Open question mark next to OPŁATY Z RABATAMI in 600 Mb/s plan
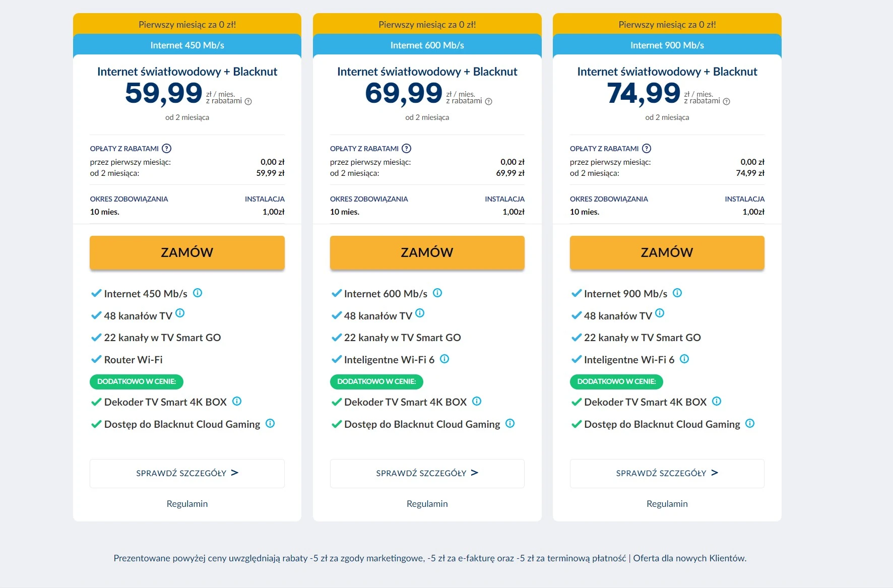 [407, 148]
